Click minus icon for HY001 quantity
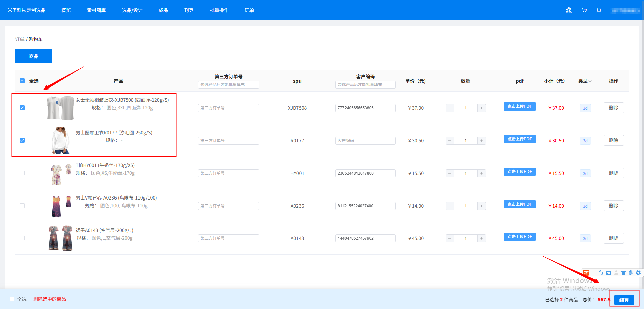The image size is (644, 309). coord(450,173)
